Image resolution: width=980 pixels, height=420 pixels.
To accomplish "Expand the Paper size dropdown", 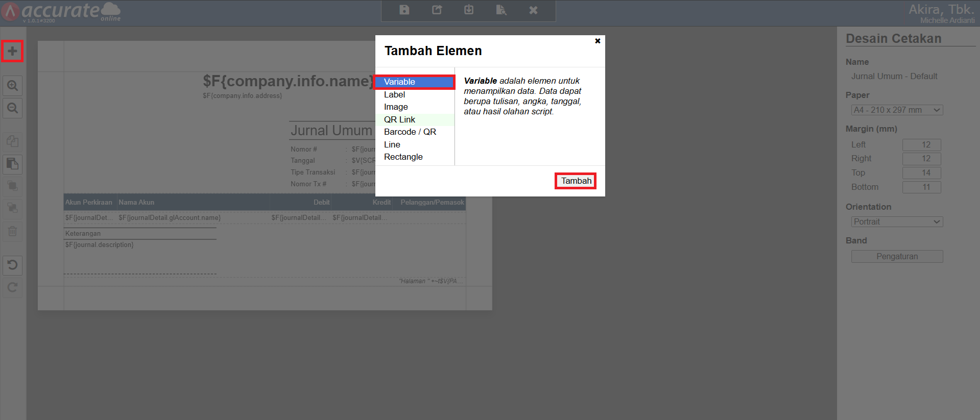I will coord(897,110).
